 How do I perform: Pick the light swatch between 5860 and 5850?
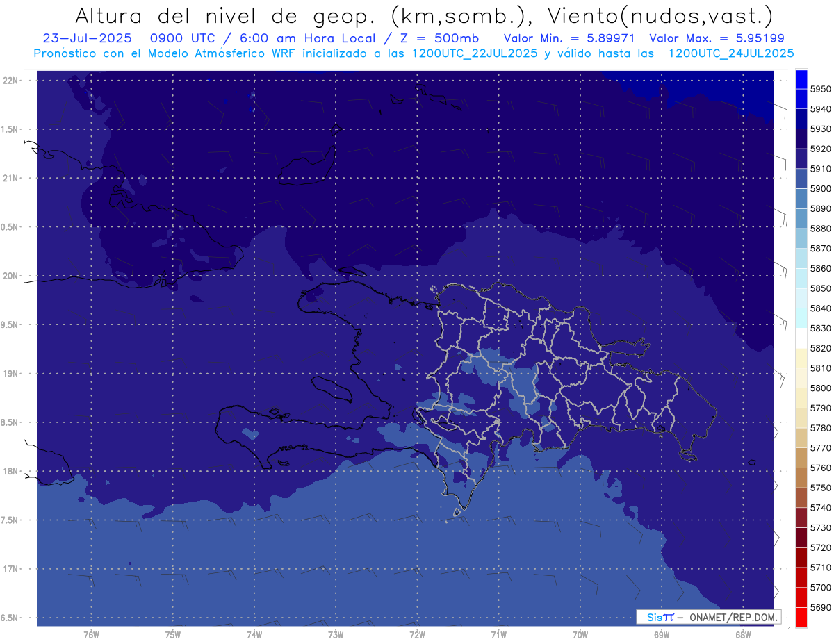801,278
